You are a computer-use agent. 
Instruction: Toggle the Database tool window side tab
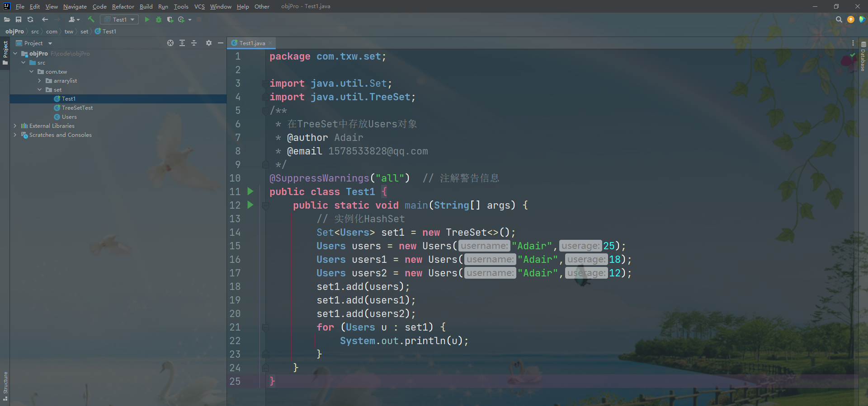click(x=863, y=56)
